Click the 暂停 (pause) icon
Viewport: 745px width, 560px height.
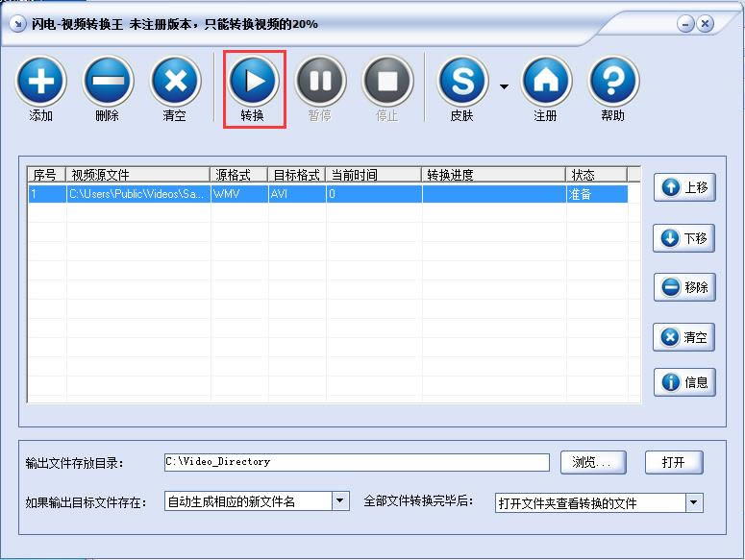[x=320, y=81]
